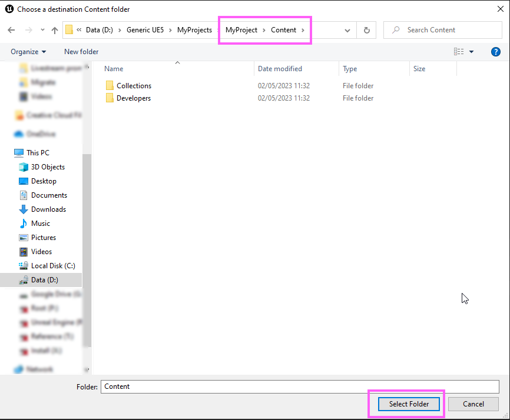The width and height of the screenshot is (510, 420).
Task: Select the Collections folder name
Action: 134,86
